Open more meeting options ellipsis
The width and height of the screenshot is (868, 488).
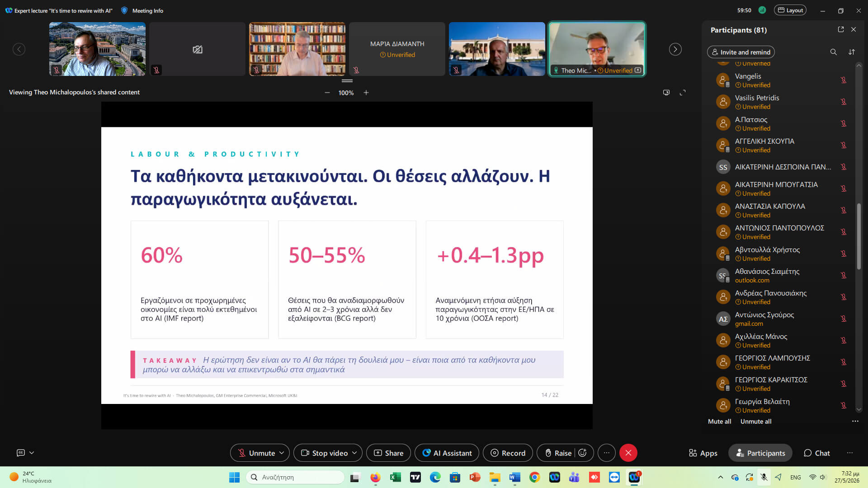pyautogui.click(x=607, y=453)
